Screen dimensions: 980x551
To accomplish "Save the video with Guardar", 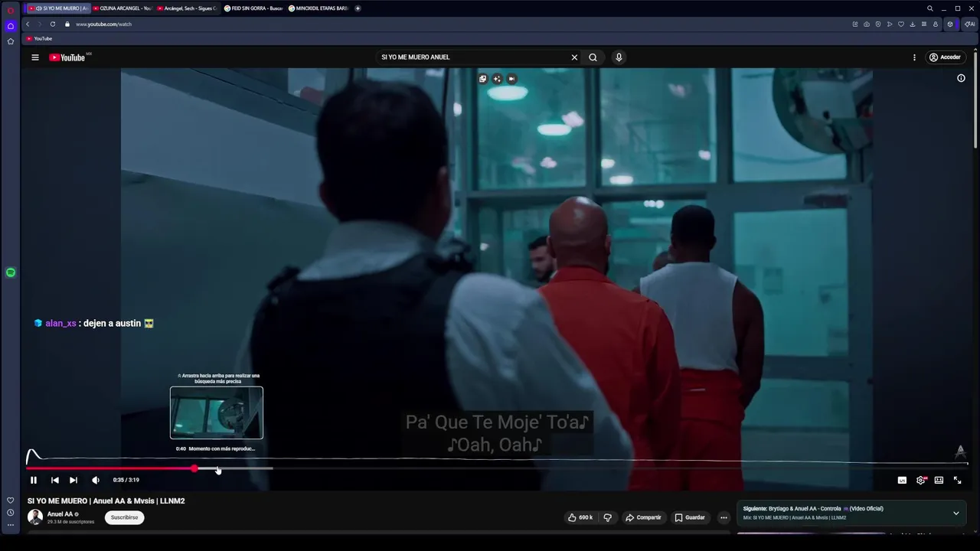I will [690, 517].
